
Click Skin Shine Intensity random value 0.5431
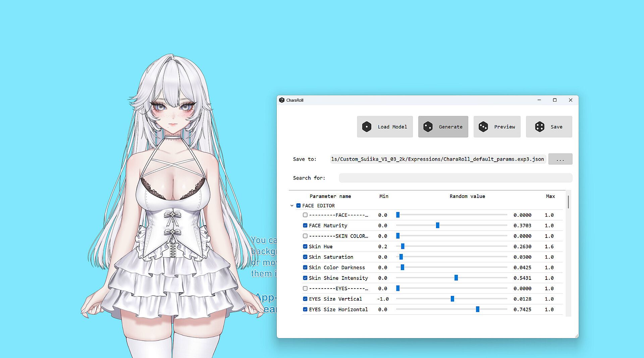point(522,278)
